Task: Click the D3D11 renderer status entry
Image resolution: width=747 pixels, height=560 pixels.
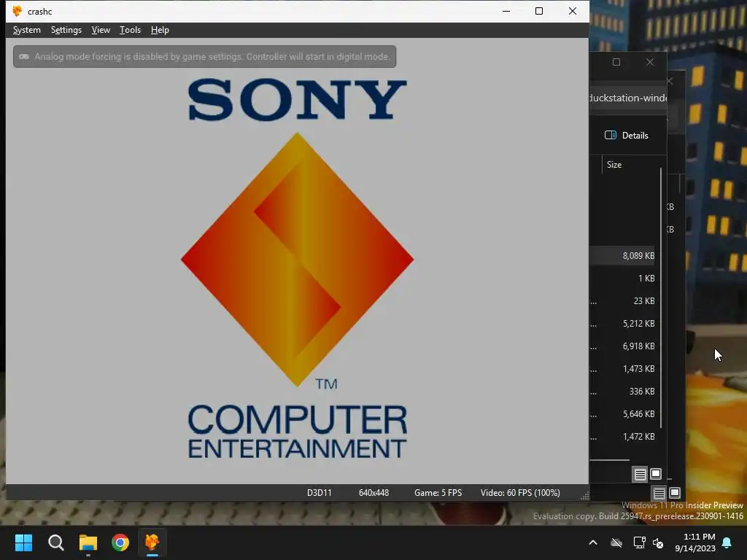Action: [x=320, y=493]
